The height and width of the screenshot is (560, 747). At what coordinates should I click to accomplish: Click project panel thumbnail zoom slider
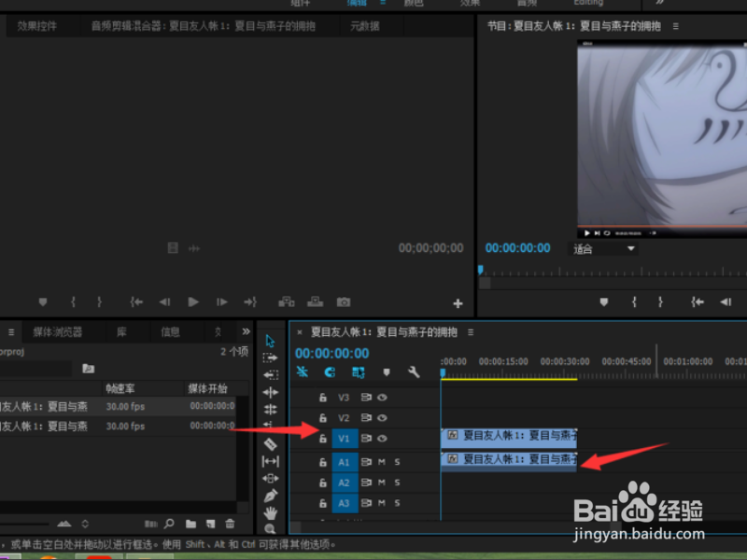25,524
